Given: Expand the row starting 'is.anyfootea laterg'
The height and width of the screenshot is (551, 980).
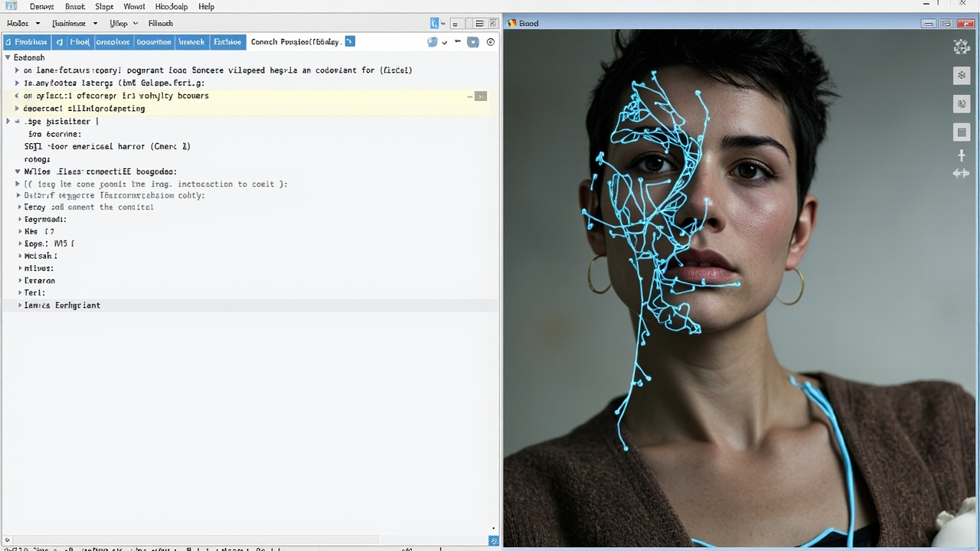Looking at the screenshot, I should pos(17,83).
